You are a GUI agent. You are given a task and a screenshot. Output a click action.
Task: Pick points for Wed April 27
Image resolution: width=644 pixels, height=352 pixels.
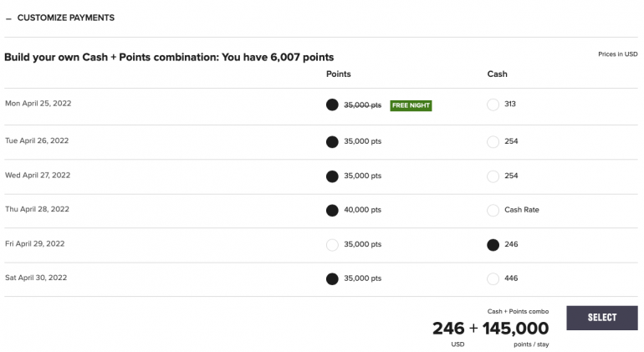click(332, 176)
